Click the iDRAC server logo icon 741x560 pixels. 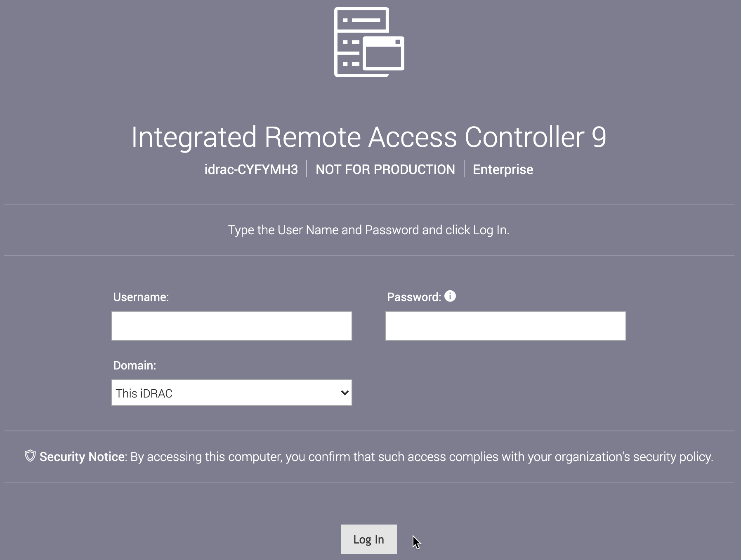tap(369, 42)
